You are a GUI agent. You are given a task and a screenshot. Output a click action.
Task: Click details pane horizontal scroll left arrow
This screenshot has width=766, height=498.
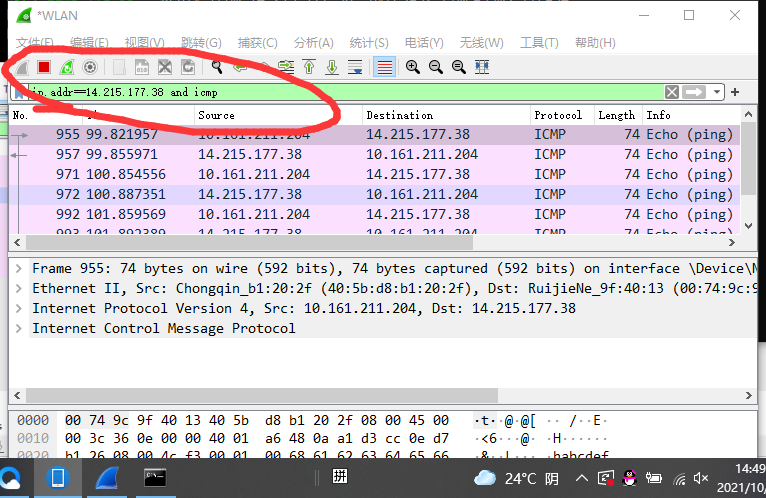click(17, 395)
